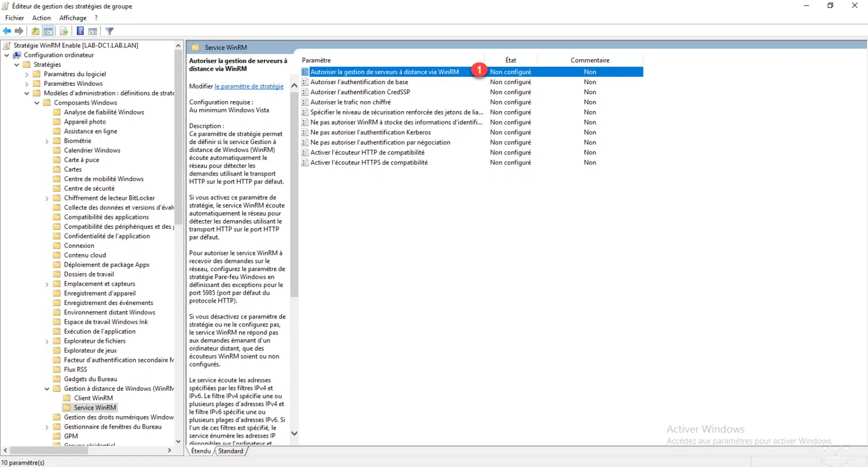Image resolution: width=868 pixels, height=467 pixels.
Task: Select 'Autoriser le trafic non chiffré' setting
Action: 350,102
